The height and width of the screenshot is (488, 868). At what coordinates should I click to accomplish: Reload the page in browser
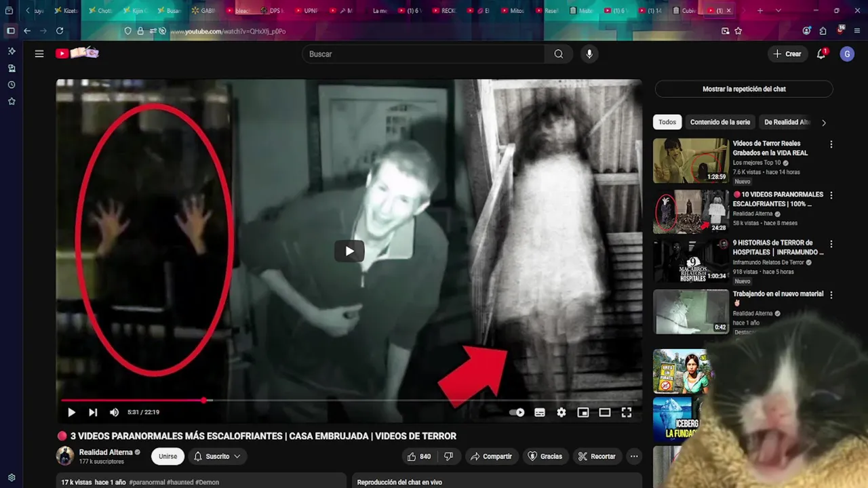(60, 30)
